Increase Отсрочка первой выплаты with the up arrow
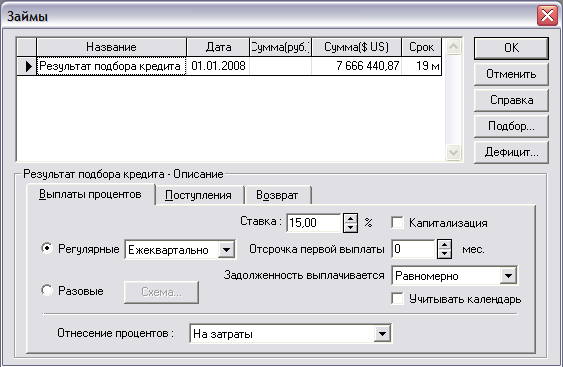Viewport: 563px width, 367px height. click(444, 245)
